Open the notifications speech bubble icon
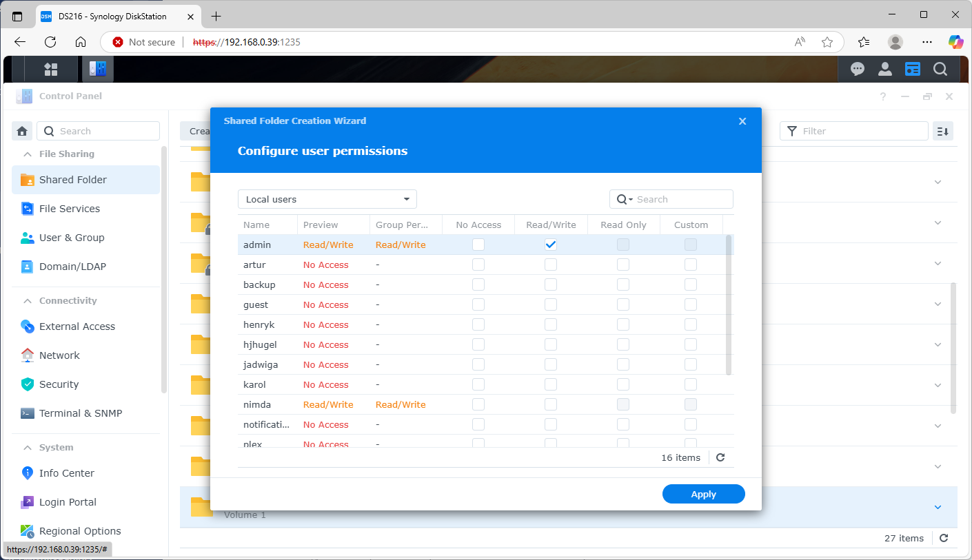The height and width of the screenshot is (560, 972). pos(857,69)
